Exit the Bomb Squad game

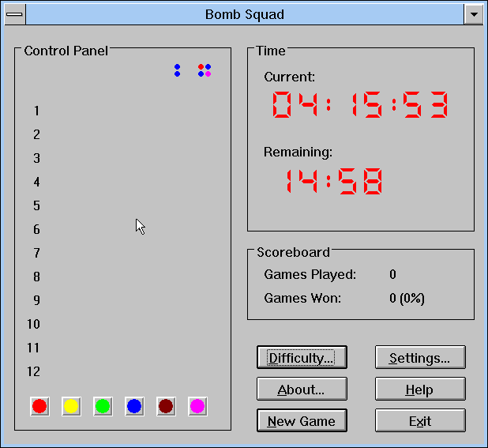(x=419, y=421)
